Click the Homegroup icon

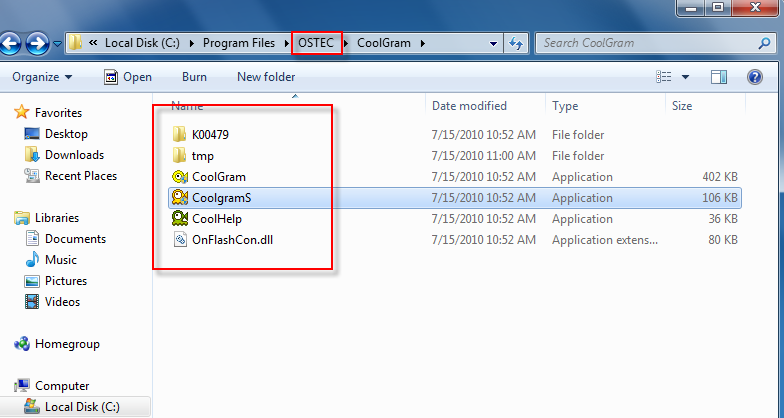tap(22, 344)
